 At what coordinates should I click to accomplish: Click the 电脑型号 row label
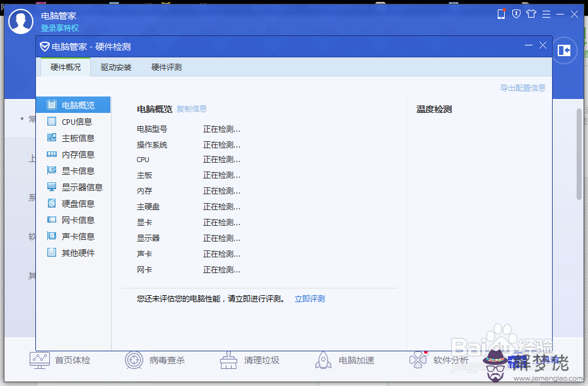[152, 129]
